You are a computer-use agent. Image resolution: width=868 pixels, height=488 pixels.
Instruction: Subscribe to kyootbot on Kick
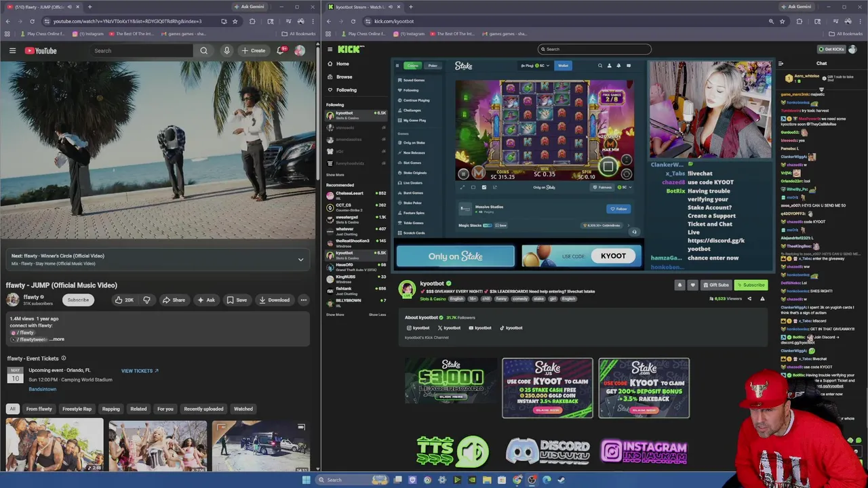751,285
